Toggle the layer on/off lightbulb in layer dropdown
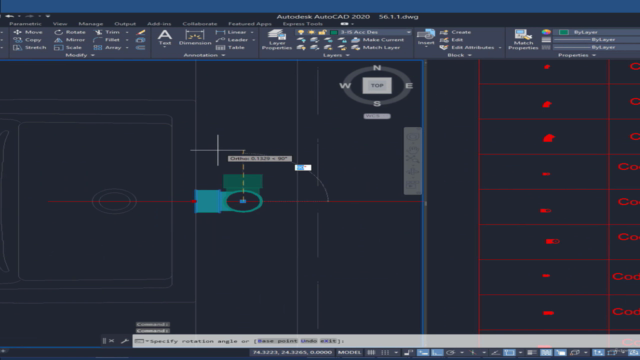This screenshot has height=360, width=640. click(301, 32)
